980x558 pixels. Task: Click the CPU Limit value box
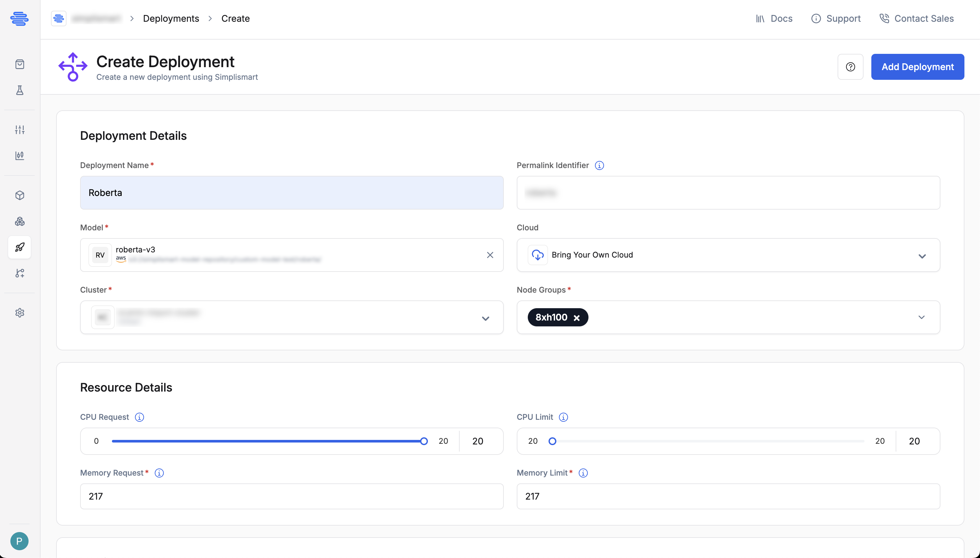coord(918,441)
